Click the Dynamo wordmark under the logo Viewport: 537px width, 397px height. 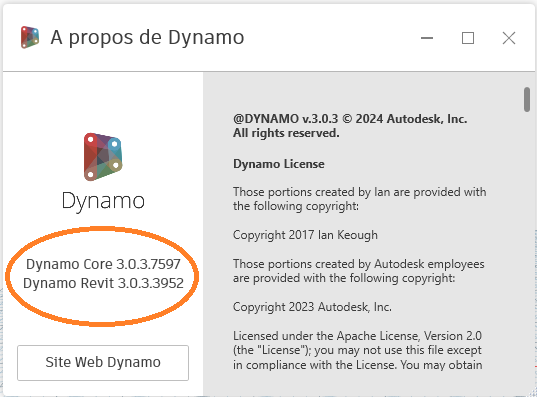[103, 201]
